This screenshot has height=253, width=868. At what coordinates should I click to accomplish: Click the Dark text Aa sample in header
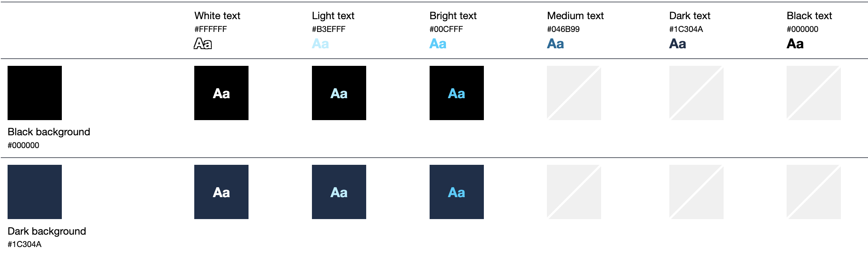tap(677, 43)
